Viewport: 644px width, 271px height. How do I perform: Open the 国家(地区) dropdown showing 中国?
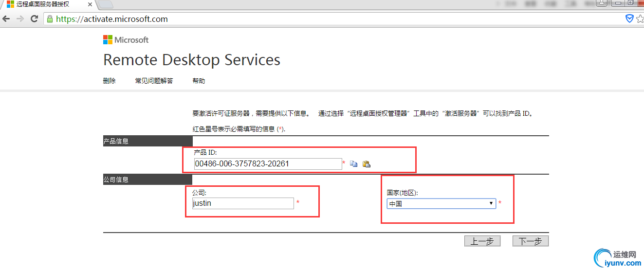tap(442, 204)
